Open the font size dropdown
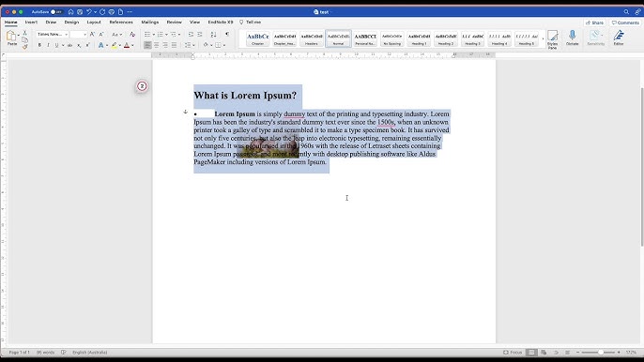This screenshot has width=644, height=362. pos(78,35)
